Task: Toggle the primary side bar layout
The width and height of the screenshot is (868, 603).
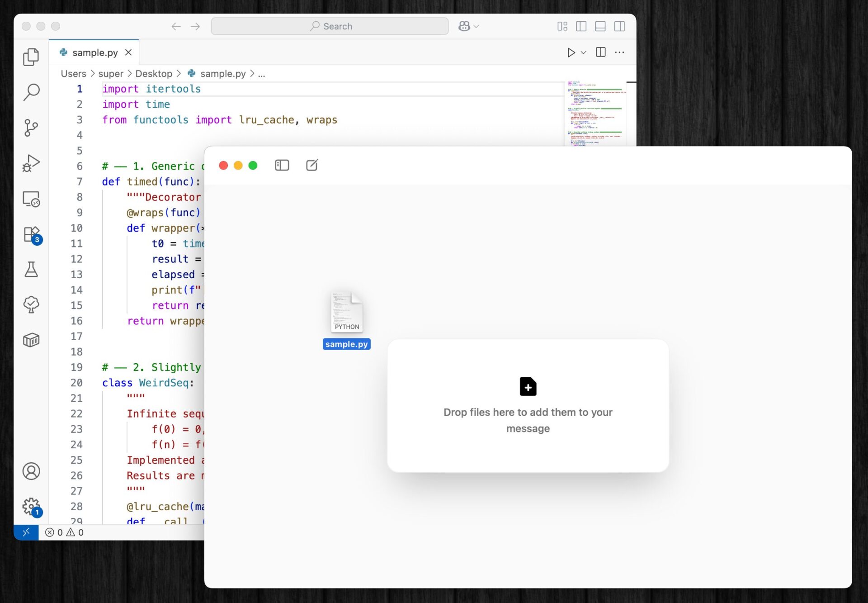Action: coord(581,26)
